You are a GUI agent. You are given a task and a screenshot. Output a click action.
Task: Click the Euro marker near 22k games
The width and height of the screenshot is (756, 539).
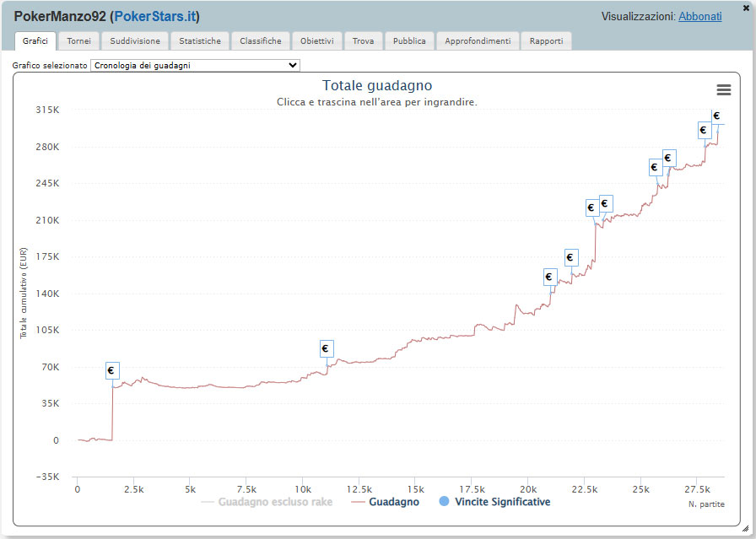click(571, 257)
